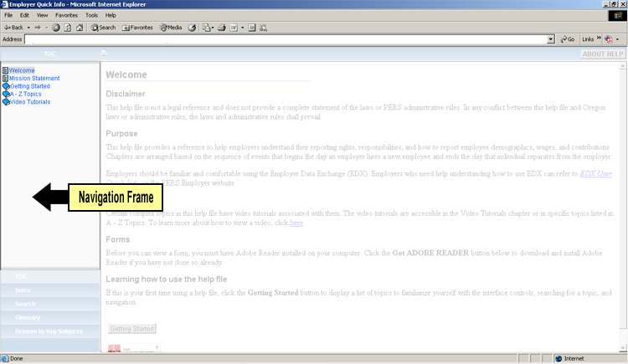The width and height of the screenshot is (628, 364).
Task: Open the Getting Started book in tree
Action: pyautogui.click(x=29, y=86)
